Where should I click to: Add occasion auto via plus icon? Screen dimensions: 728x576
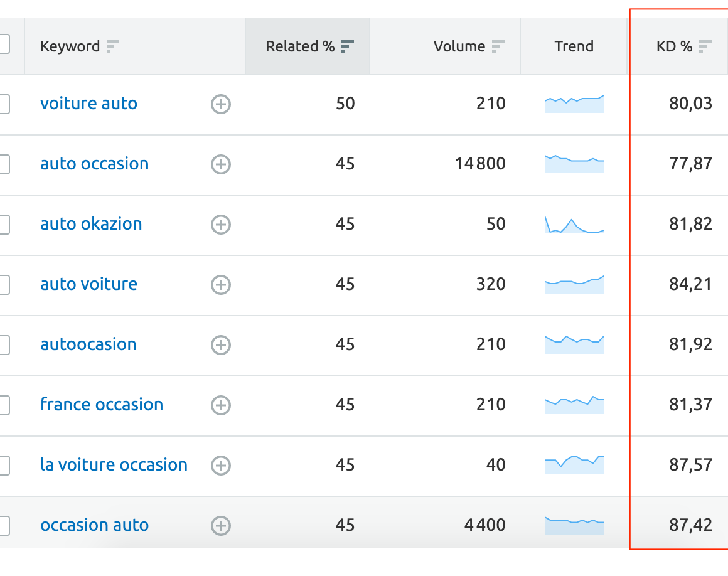(220, 526)
